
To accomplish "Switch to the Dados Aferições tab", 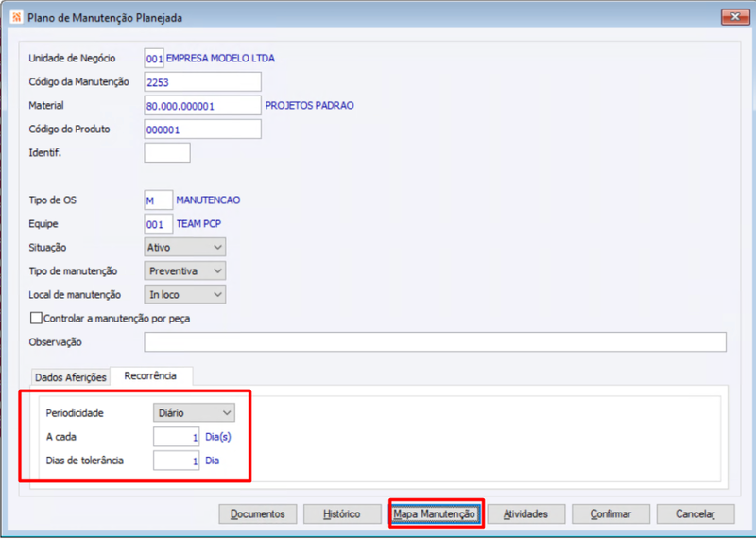I will coord(70,377).
